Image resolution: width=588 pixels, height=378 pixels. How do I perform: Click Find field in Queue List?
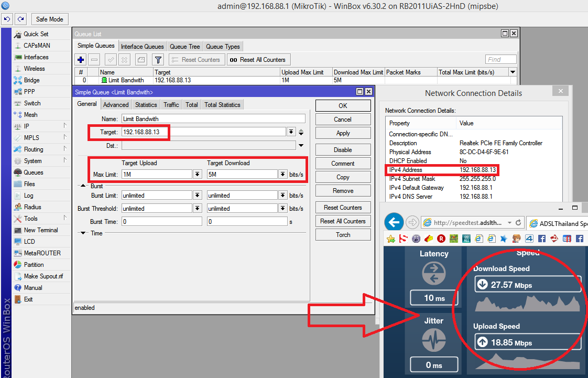point(500,59)
